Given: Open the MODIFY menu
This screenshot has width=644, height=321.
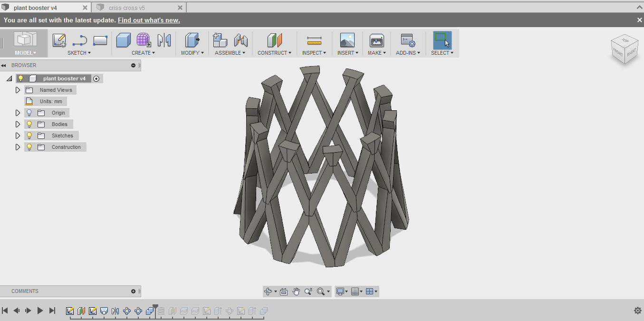Looking at the screenshot, I should point(192,53).
